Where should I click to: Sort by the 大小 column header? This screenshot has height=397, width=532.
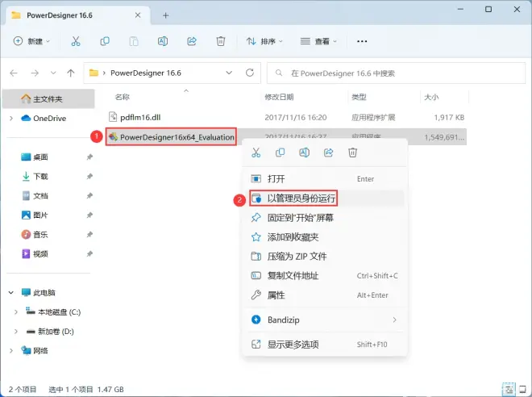pyautogui.click(x=431, y=97)
